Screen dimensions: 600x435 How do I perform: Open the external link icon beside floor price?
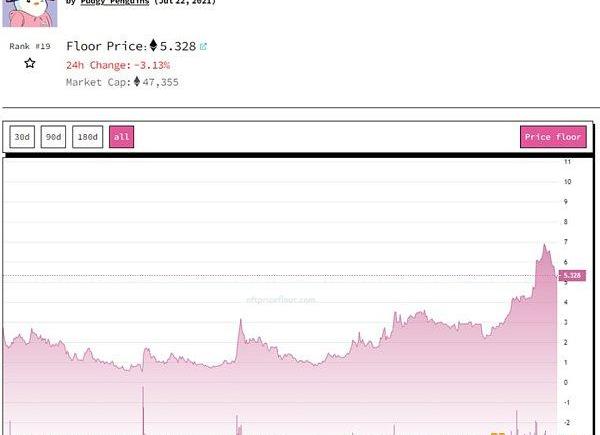(204, 46)
